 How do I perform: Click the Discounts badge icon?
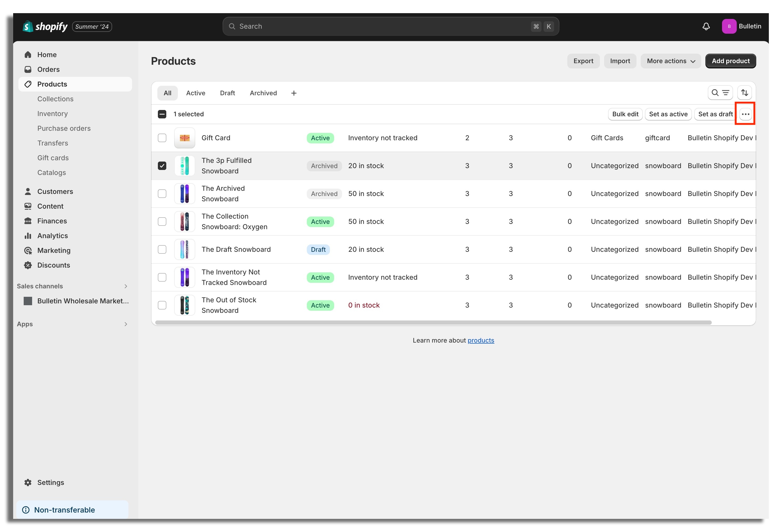[28, 265]
